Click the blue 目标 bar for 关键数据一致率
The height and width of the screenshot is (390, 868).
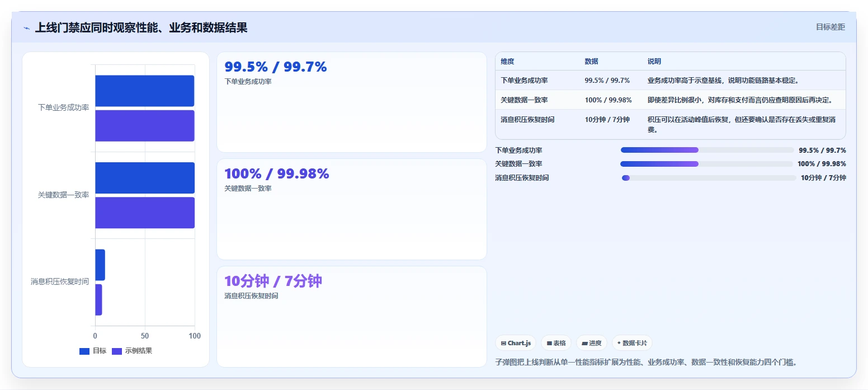click(145, 178)
